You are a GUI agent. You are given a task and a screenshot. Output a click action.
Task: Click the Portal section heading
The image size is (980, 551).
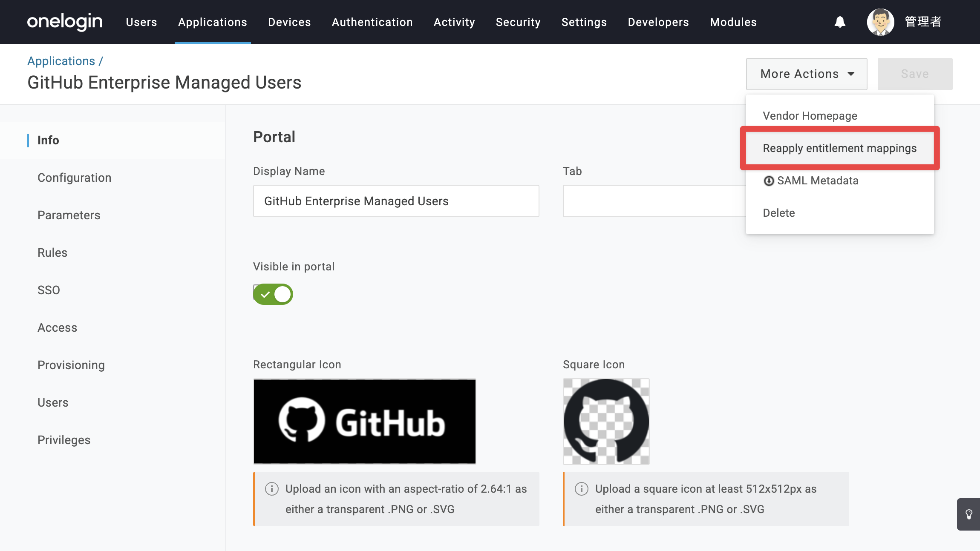(x=274, y=137)
